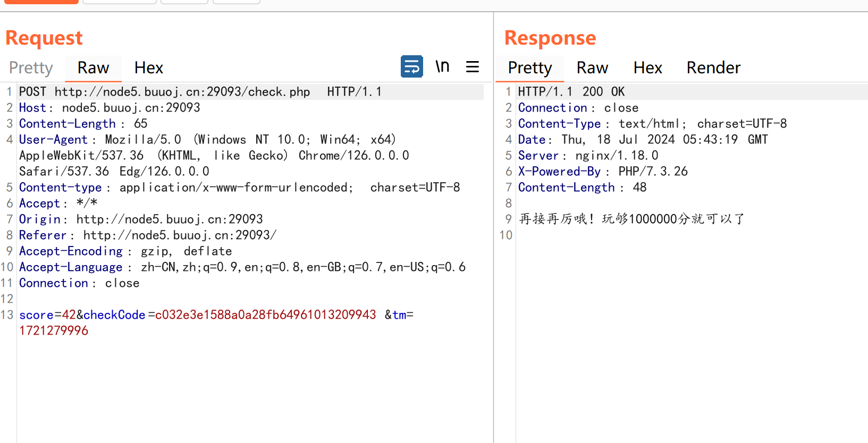Click the checkCode parameter hash value

coord(266,315)
